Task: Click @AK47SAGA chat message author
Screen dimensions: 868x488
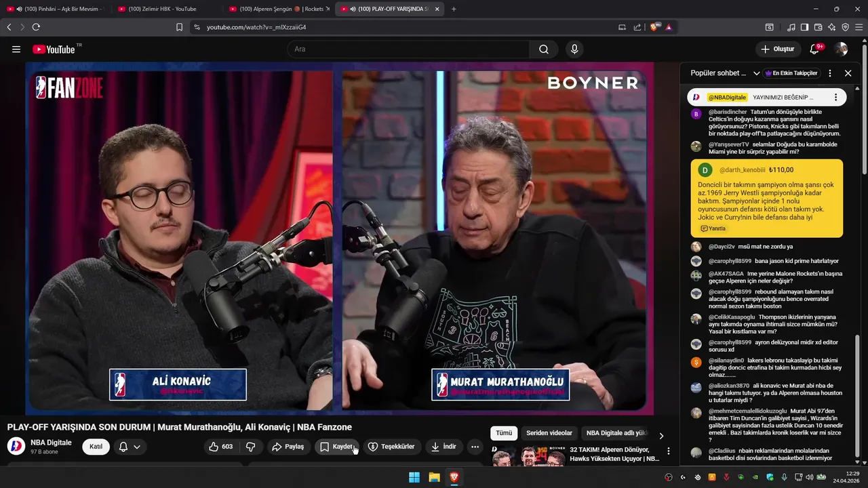Action: click(x=726, y=274)
